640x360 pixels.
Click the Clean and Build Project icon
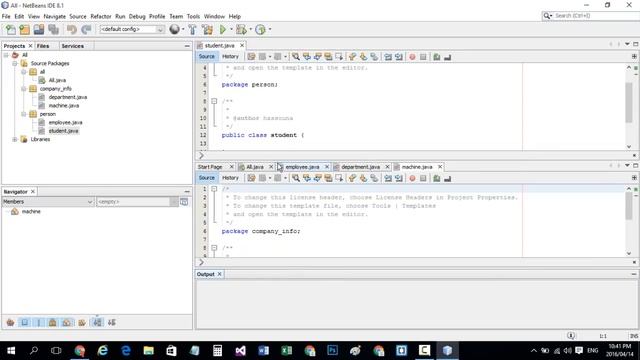coord(207,29)
